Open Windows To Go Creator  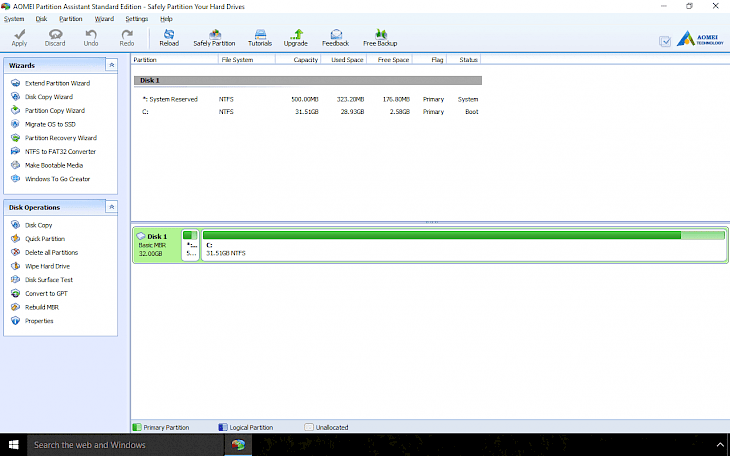pos(57,179)
